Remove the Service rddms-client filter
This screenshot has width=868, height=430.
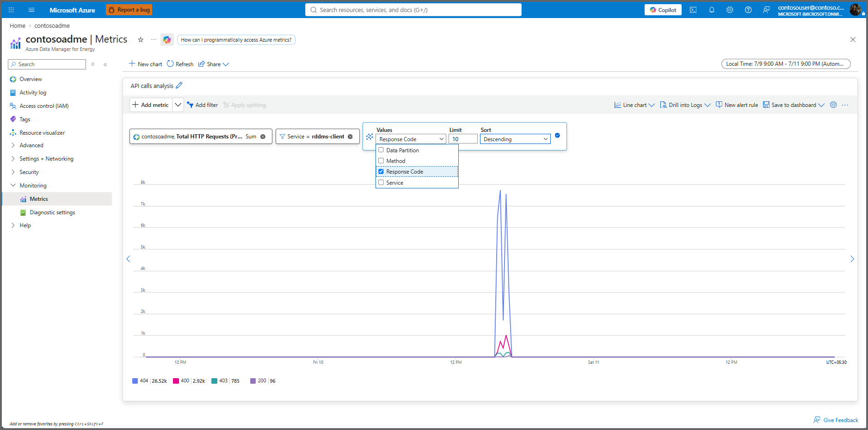coord(350,137)
